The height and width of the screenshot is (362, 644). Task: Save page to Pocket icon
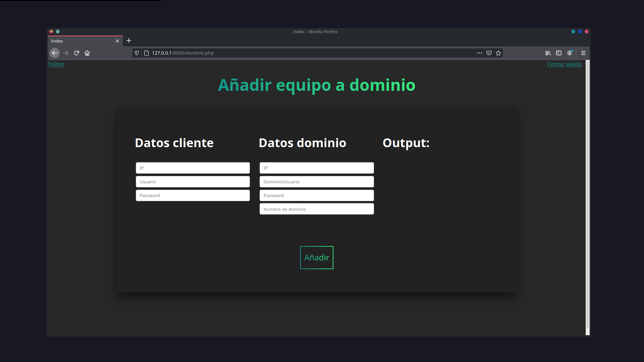[x=489, y=53]
